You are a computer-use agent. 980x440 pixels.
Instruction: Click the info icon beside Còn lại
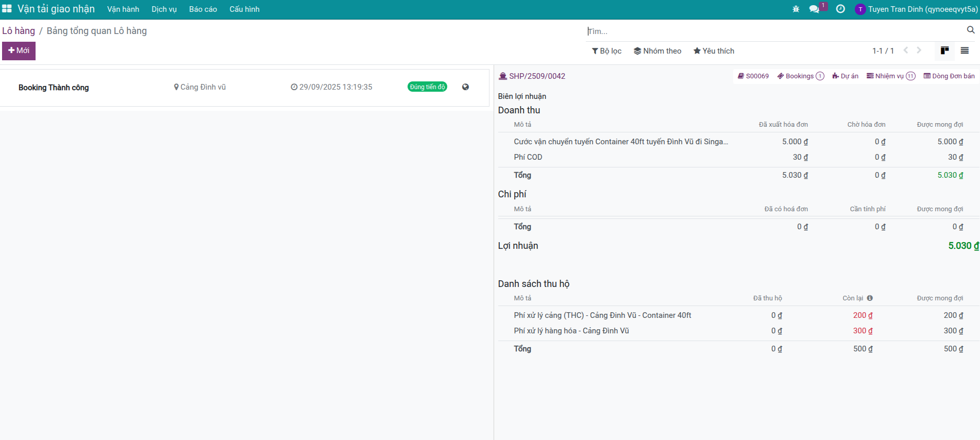870,298
